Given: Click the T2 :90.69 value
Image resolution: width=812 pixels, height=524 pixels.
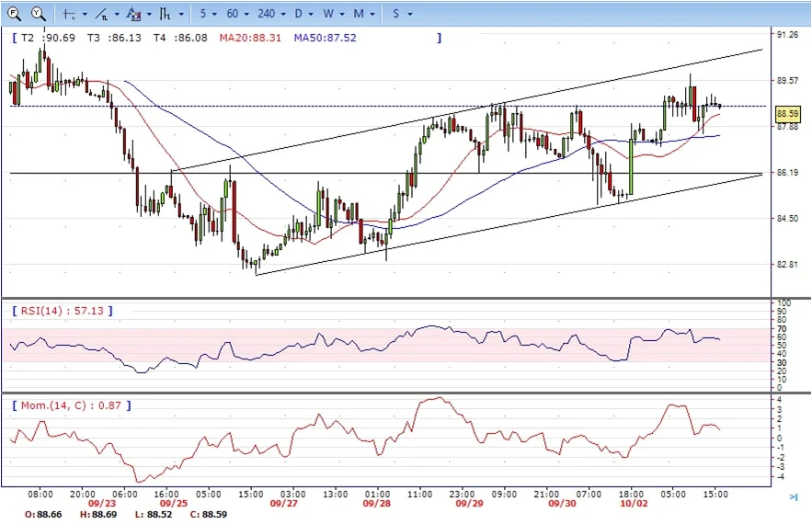Looking at the screenshot, I should (x=48, y=38).
